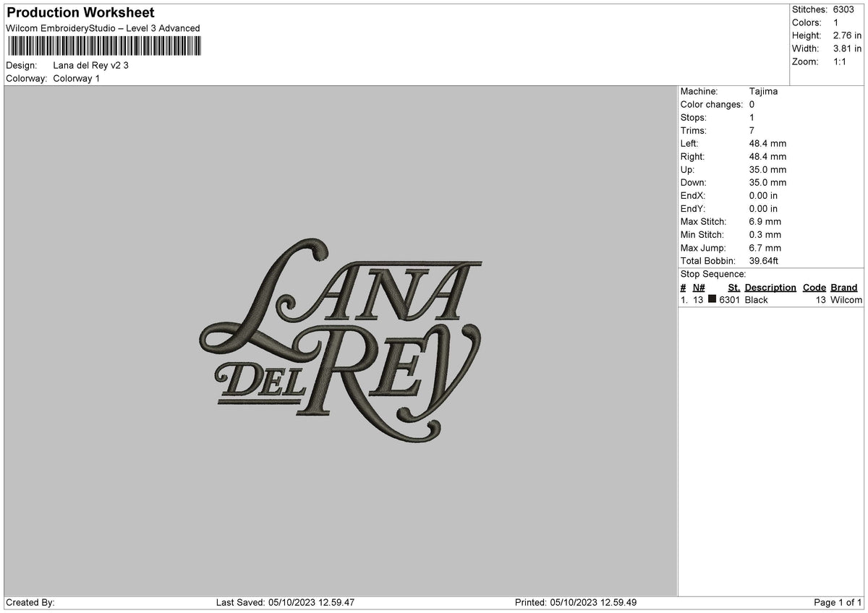Viewport: 868px width, 613px height.
Task: Select the Total Bobbin value '39.64ft'
Action: click(763, 260)
